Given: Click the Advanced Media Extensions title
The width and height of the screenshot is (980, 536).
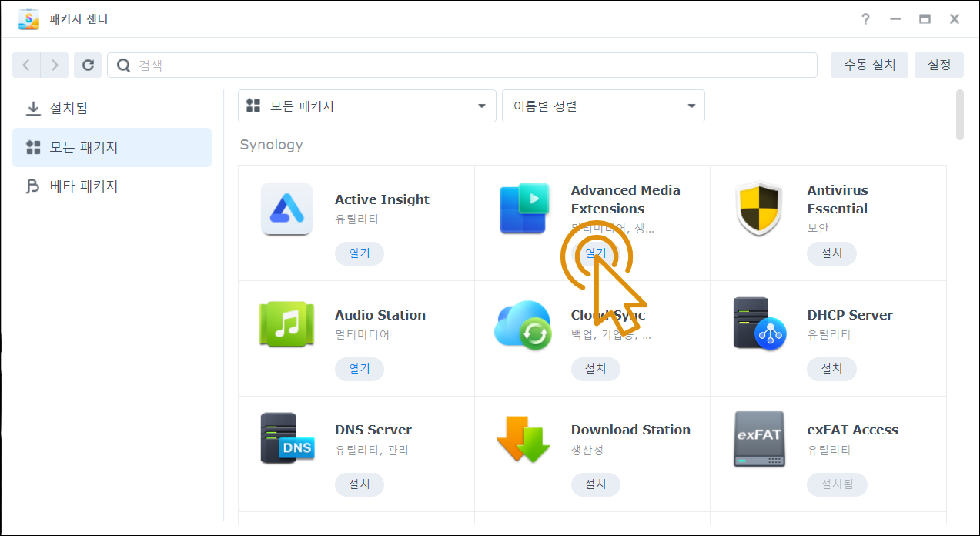Looking at the screenshot, I should point(626,199).
